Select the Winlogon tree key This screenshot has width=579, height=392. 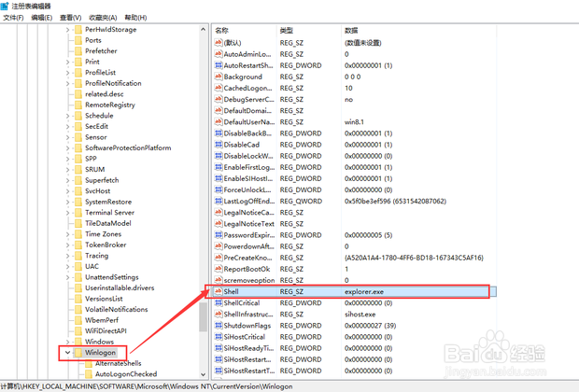point(100,353)
